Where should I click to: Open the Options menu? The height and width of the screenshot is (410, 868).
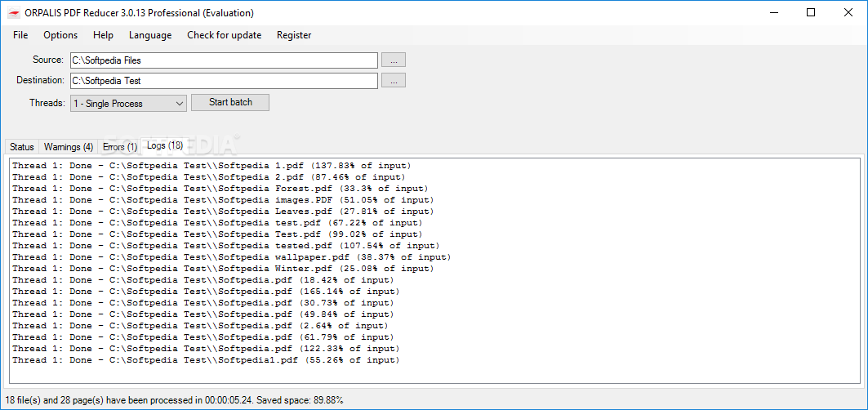point(60,35)
